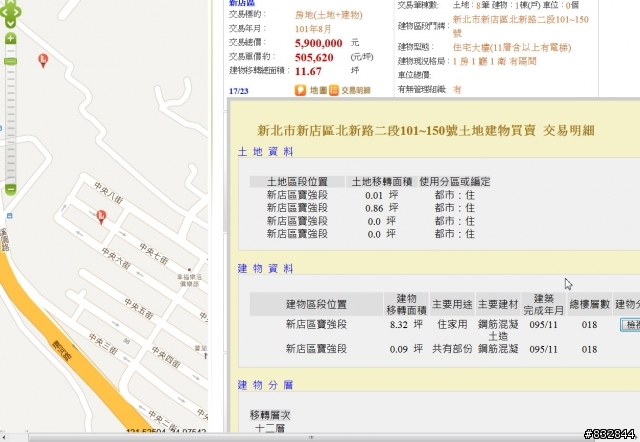Click the 中央七街 street label on map
The image size is (640, 442).
tap(153, 254)
